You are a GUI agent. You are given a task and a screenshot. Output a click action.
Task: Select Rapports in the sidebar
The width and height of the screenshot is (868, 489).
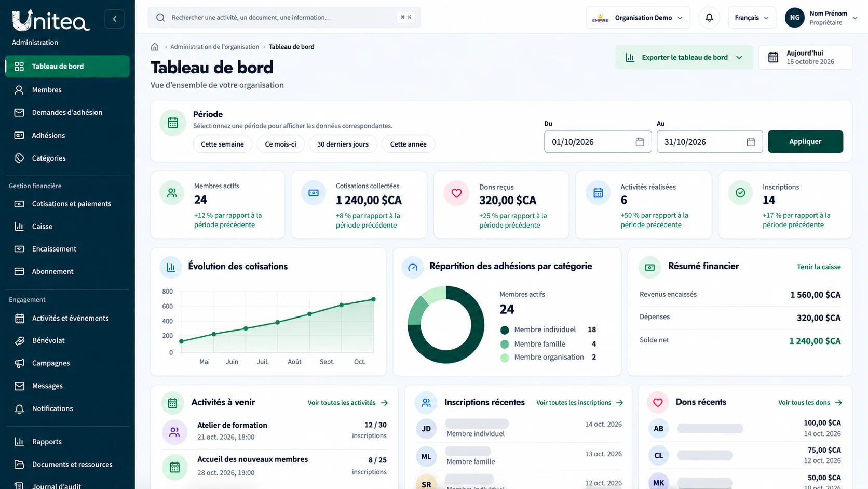pos(67,442)
